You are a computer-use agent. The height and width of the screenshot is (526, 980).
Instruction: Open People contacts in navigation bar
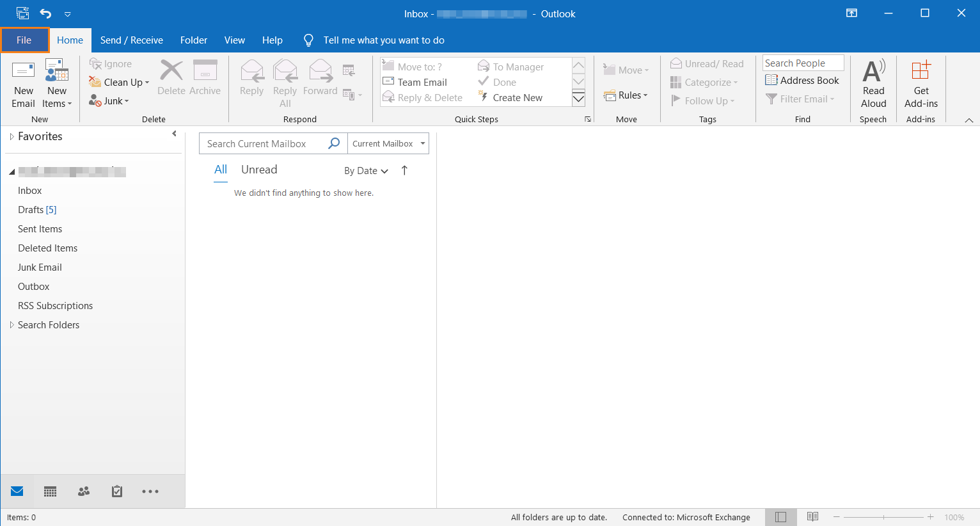click(84, 491)
